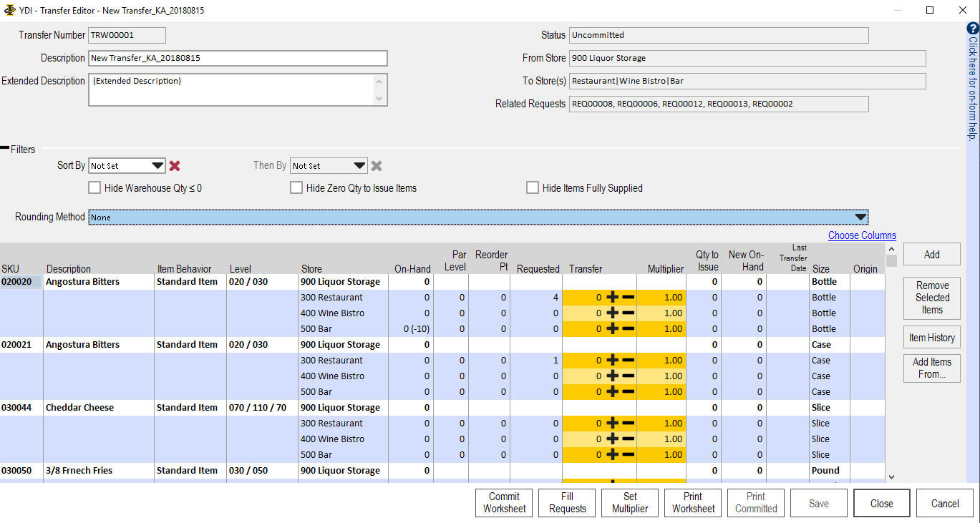Enable Hide Warehouse Qty ≤ 0 checkbox
The image size is (980, 523).
coord(94,188)
